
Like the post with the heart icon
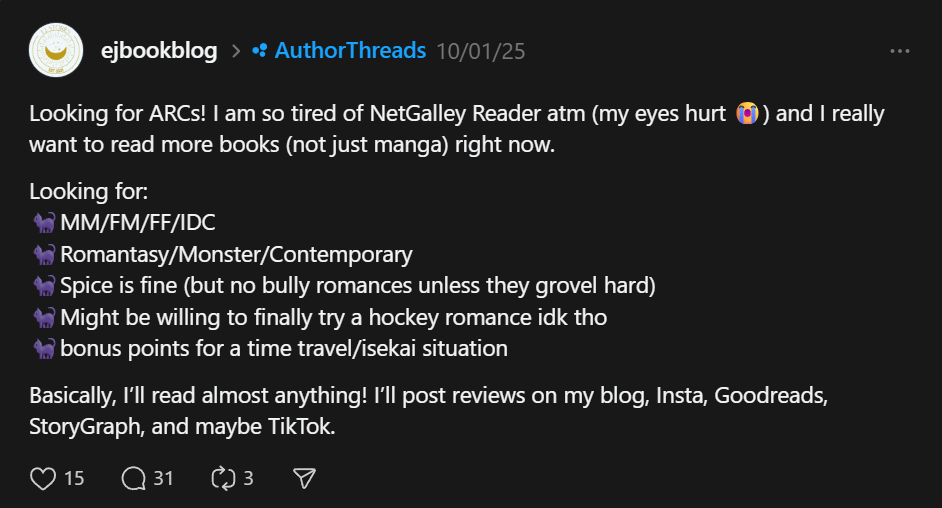point(43,479)
